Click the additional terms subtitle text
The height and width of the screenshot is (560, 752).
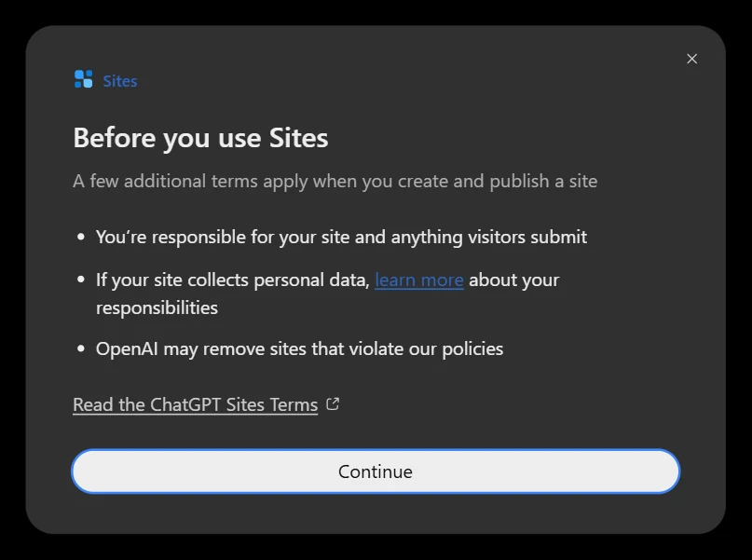click(x=335, y=182)
